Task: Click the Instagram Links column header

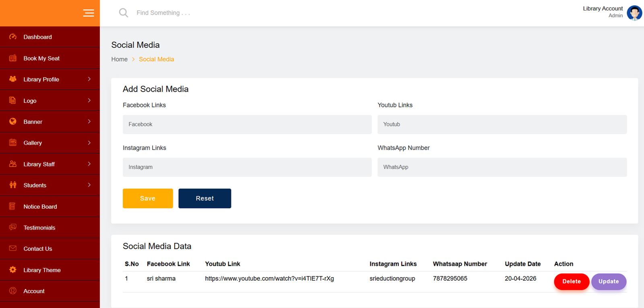Action: (393, 264)
